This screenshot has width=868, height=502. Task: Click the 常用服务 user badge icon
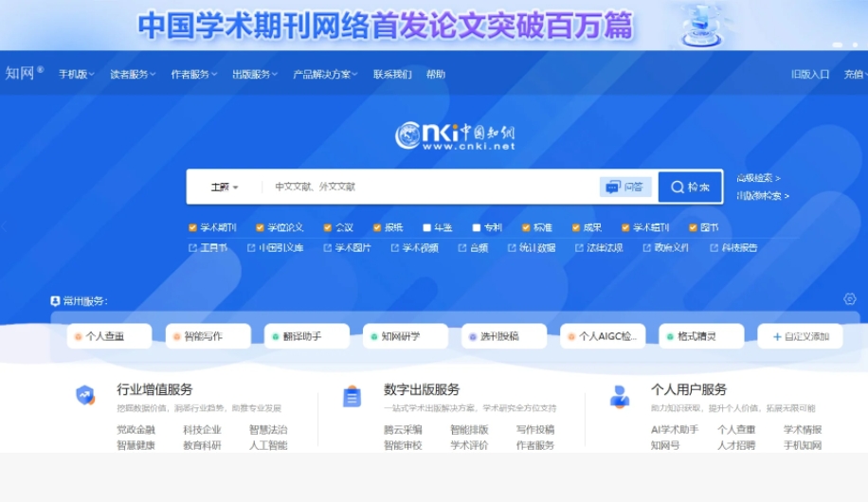(55, 301)
